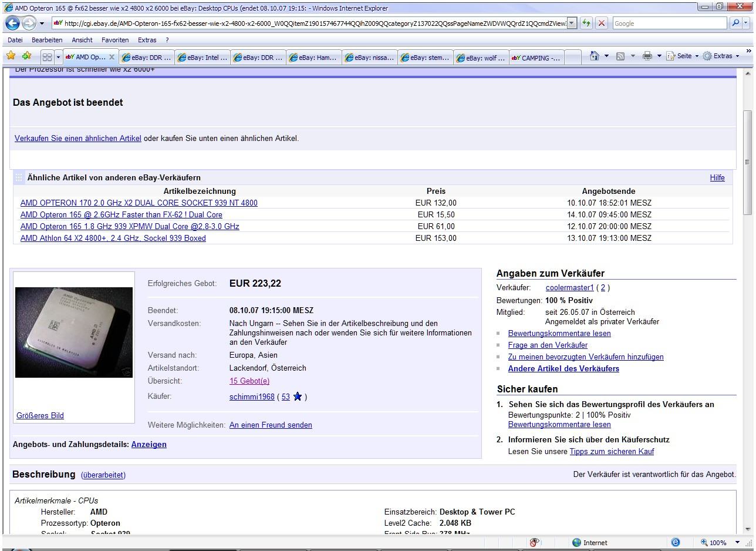Open AMD Athlon 64 X2 4800+ listing
The image size is (756, 551).
coord(113,238)
